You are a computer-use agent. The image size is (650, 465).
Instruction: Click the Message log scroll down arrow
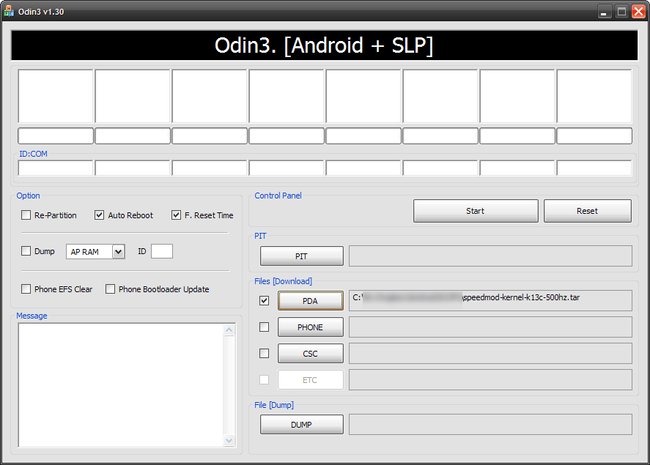[229, 441]
